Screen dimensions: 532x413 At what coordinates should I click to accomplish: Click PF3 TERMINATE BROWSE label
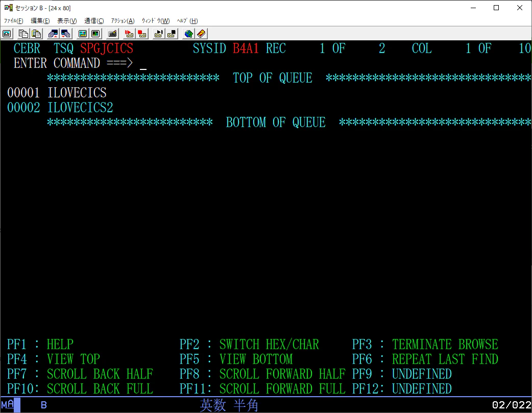(x=425, y=344)
